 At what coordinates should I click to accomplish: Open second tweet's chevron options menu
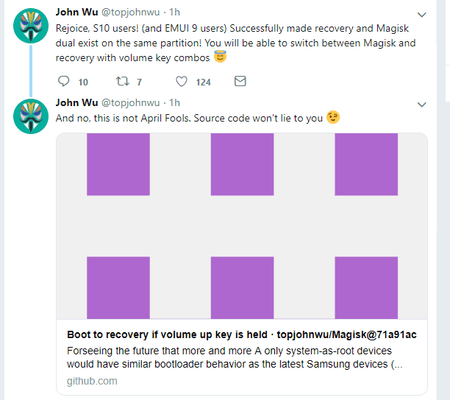(422, 105)
